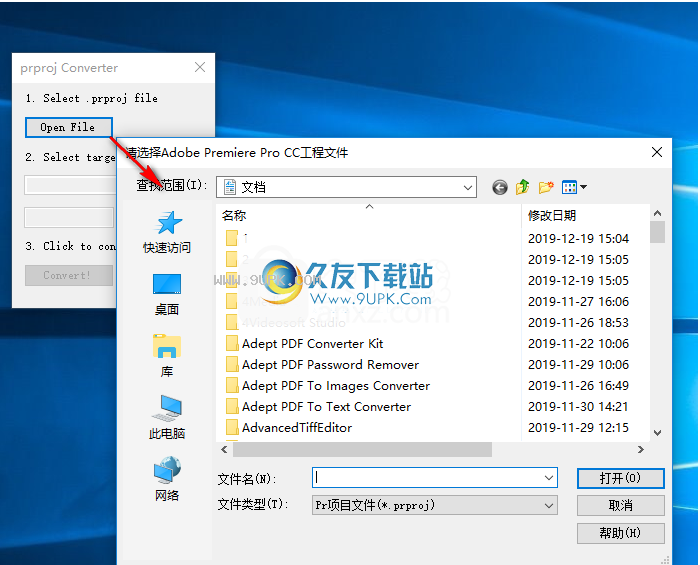Click folder icon beside AdvancedTiffEditor
Image resolution: width=700 pixels, height=565 pixels.
click(232, 428)
